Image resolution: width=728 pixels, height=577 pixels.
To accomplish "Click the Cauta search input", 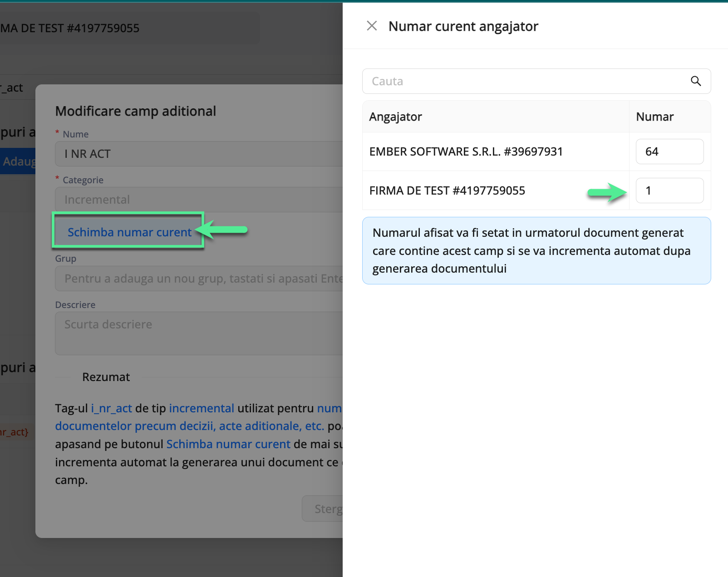I will tap(499, 81).
